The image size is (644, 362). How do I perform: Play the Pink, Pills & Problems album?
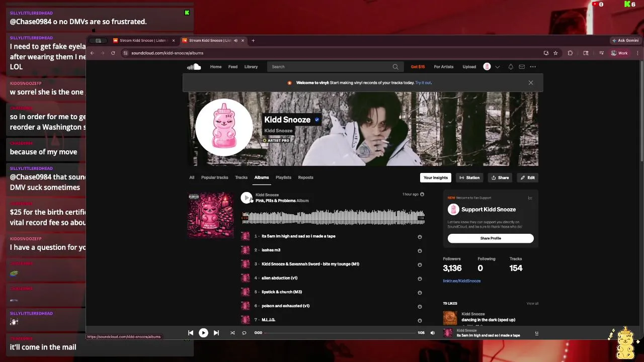[x=246, y=198]
